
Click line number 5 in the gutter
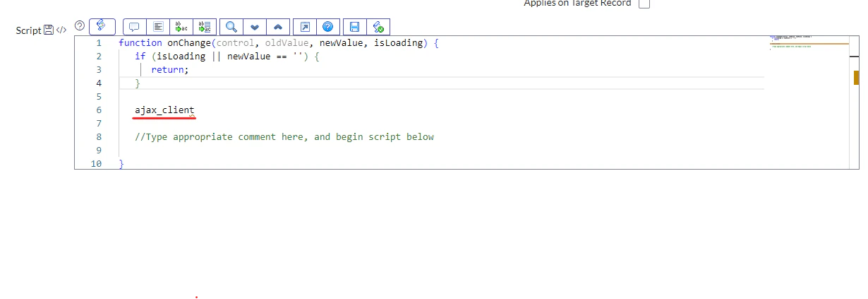99,97
